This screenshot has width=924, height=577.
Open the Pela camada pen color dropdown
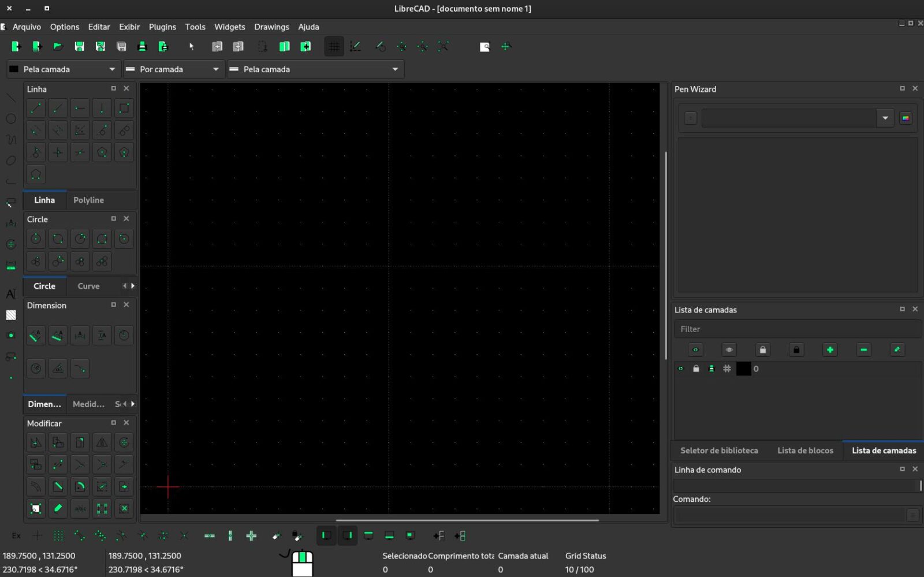click(111, 69)
